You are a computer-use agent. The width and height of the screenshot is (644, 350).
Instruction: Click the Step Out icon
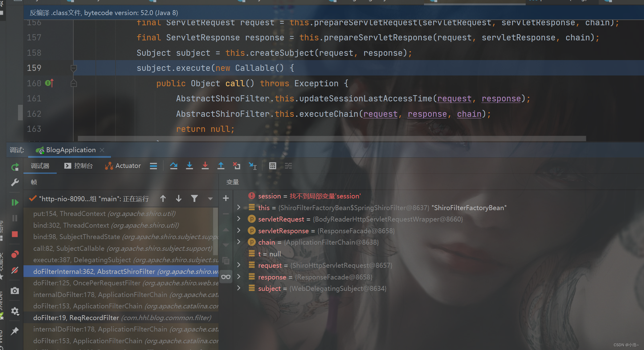[221, 166]
